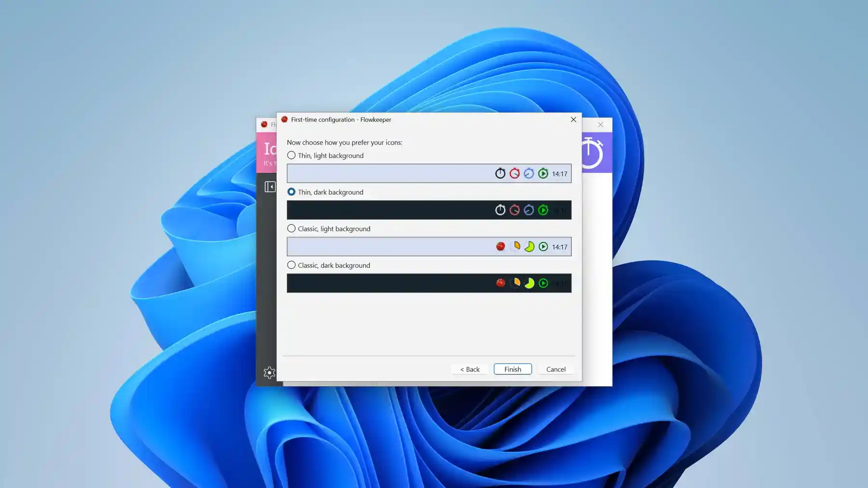Screen dimensions: 868x488
Task: Click the green play icon in thin dark preview
Action: point(543,210)
